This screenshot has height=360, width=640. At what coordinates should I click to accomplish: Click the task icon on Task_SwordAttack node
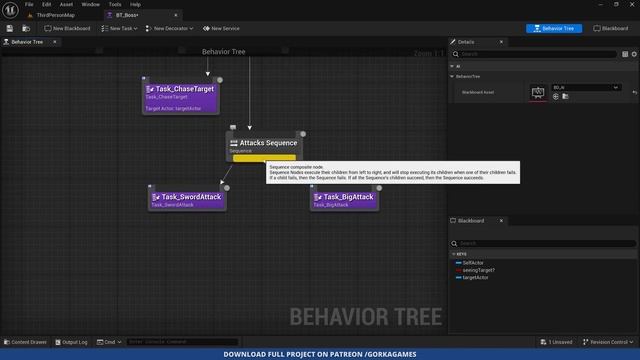[x=156, y=197]
